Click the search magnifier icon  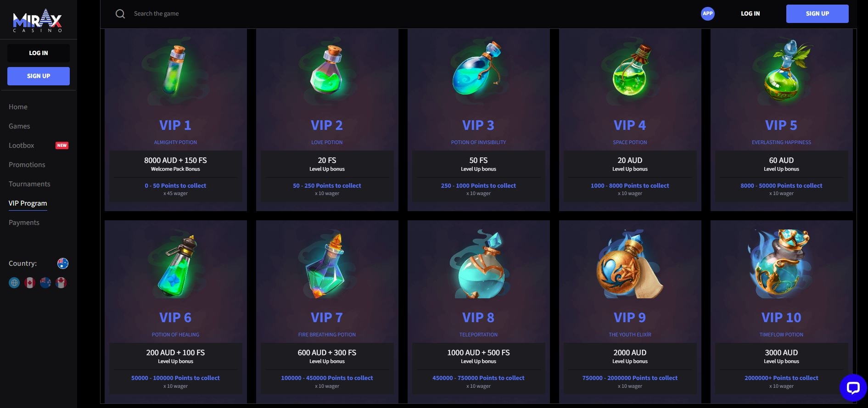pos(120,14)
